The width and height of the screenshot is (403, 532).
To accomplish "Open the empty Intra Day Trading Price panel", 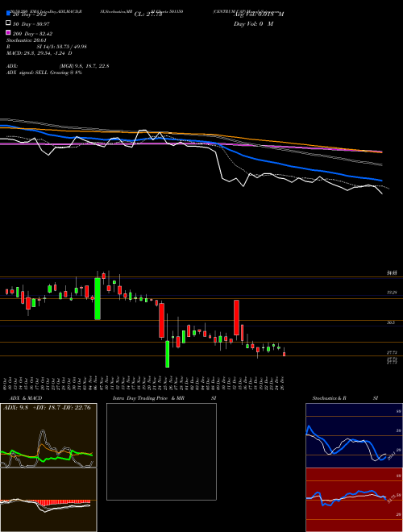I will 161,451.
